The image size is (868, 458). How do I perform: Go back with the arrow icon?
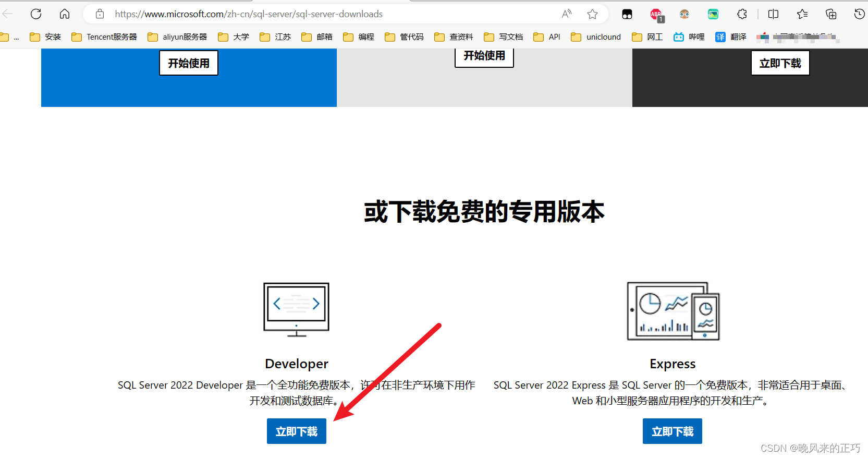(x=7, y=14)
